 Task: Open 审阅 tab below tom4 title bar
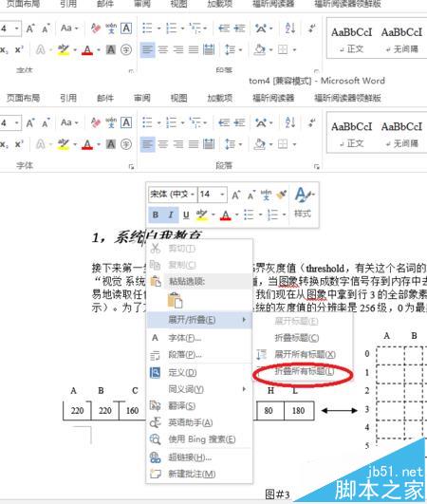[x=142, y=98]
